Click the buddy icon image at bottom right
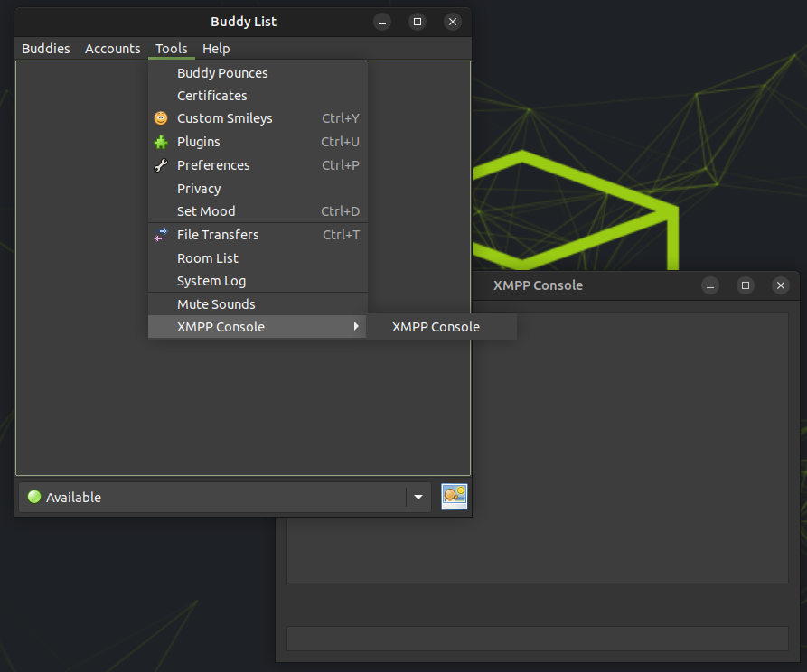Screen dimensions: 807x672 coord(454,497)
